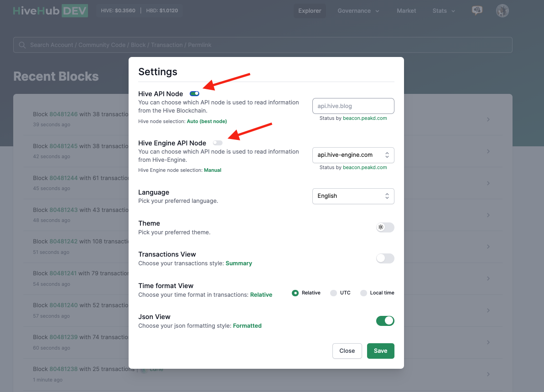Image resolution: width=544 pixels, height=392 pixels.
Task: Open the user avatar menu
Action: [502, 11]
